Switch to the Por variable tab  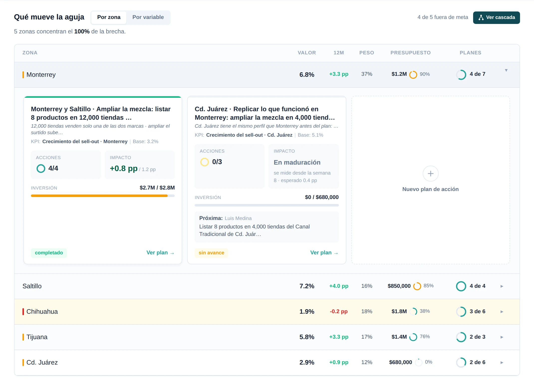point(148,17)
